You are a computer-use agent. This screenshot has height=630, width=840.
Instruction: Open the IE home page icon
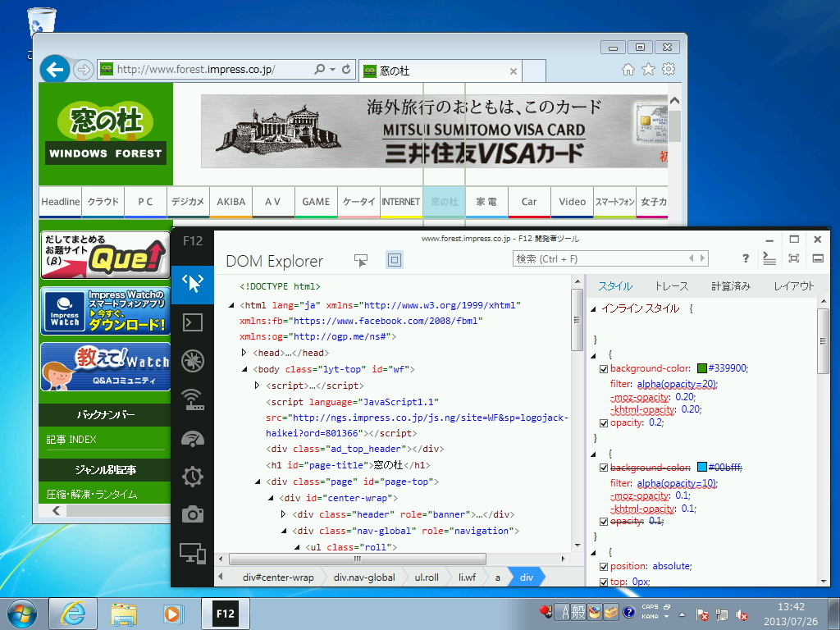[628, 69]
